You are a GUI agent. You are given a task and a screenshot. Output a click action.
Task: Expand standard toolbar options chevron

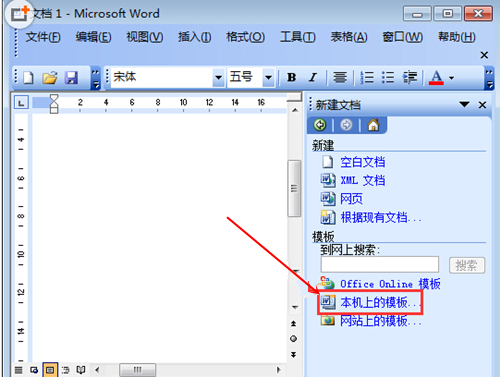[x=96, y=79]
